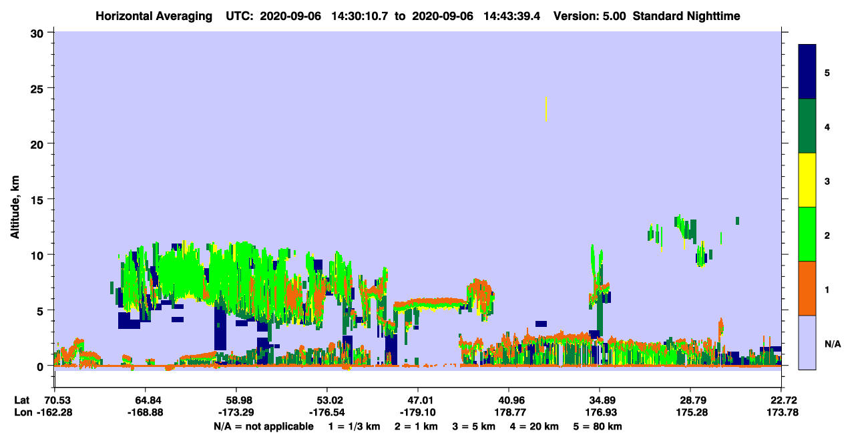Image resolution: width=868 pixels, height=445 pixels.
Task: Click the altitude tick label 25
Action: (x=39, y=88)
